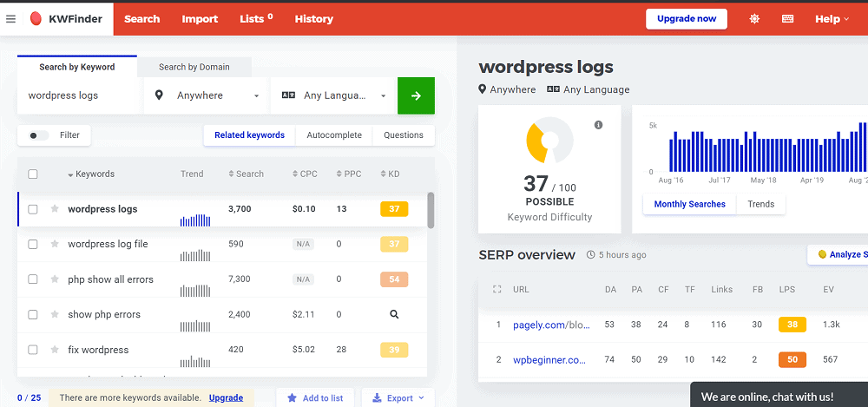Sort by CPC column
Screen dimensions: 868x407
tap(305, 174)
